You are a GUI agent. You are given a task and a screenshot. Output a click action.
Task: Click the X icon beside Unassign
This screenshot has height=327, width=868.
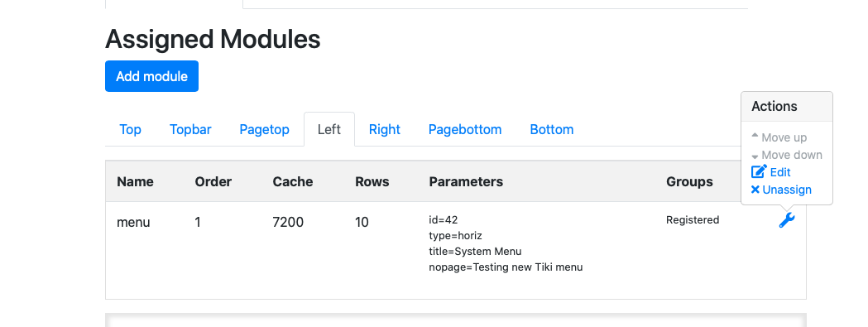(x=755, y=190)
